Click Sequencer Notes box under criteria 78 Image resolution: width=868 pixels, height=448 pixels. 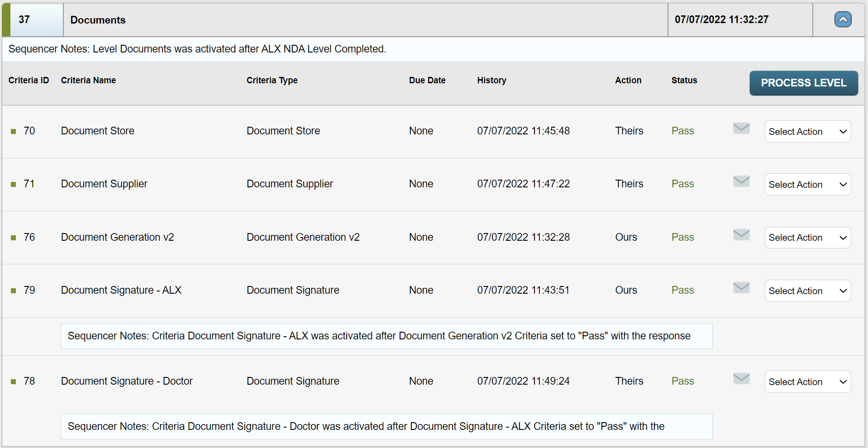click(x=386, y=426)
